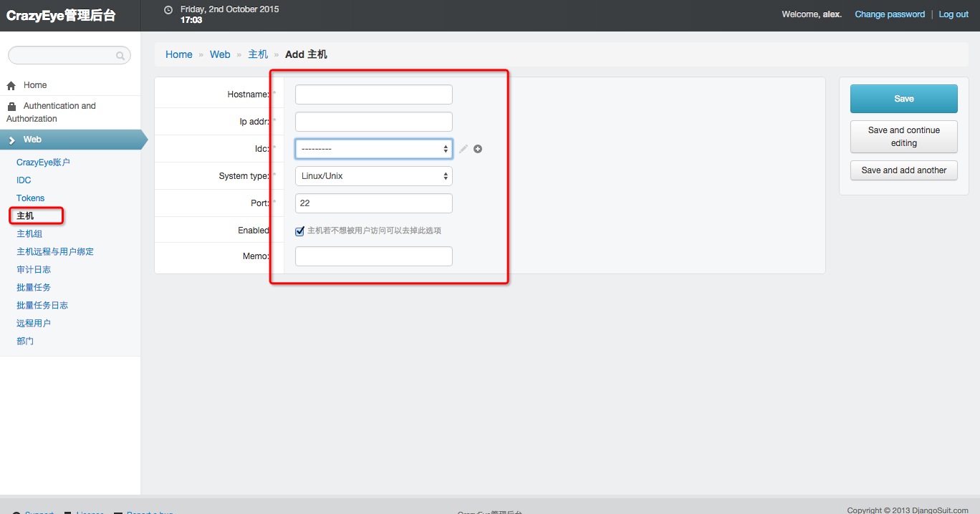Click the Web breadcrumb link
Viewport: 980px width, 514px height.
pyautogui.click(x=220, y=54)
